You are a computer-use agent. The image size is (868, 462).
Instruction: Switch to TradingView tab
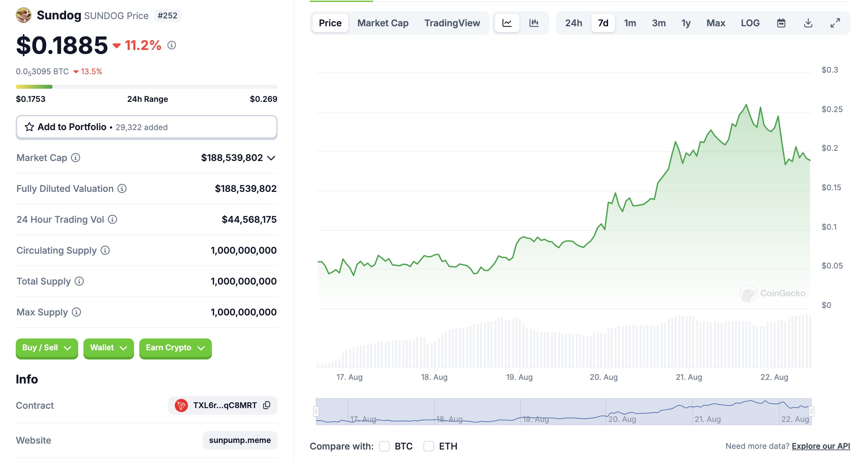[x=452, y=23]
